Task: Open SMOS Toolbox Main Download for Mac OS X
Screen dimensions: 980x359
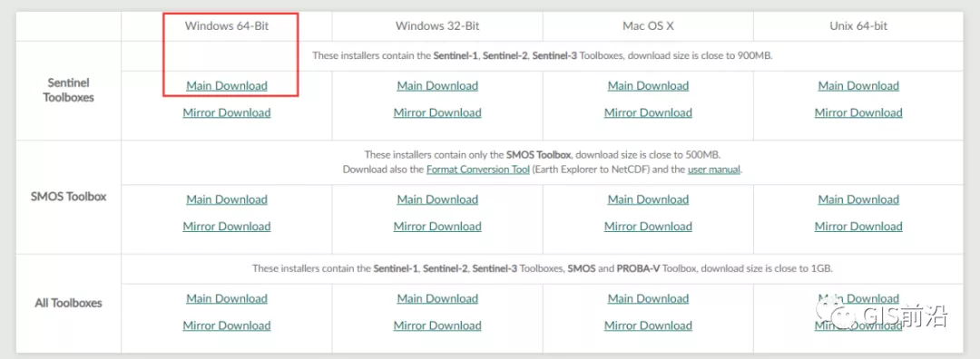Action: [648, 199]
